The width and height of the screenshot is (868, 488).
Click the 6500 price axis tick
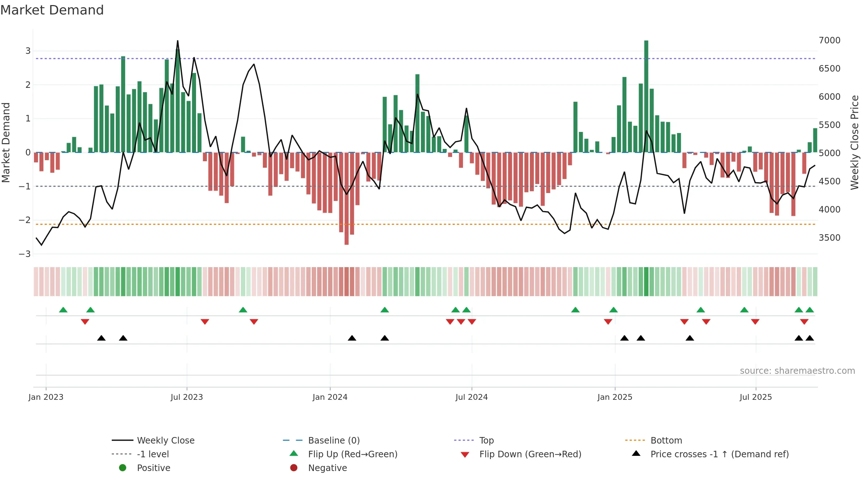pyautogui.click(x=830, y=68)
